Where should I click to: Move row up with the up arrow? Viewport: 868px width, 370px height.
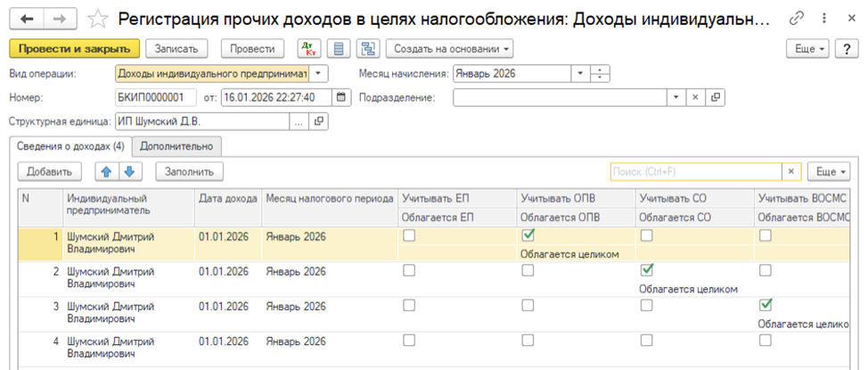tap(108, 171)
